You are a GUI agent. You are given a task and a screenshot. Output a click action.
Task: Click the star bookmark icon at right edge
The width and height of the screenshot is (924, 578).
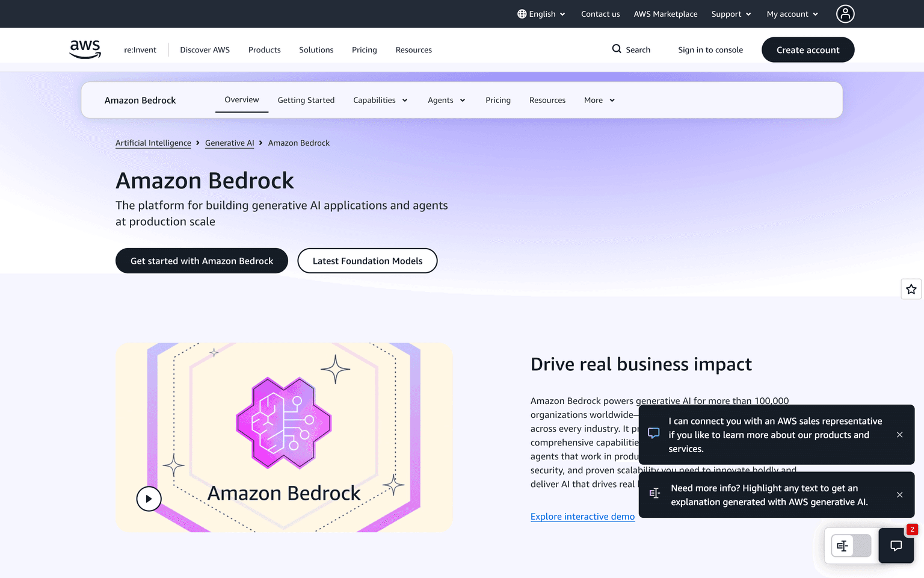(911, 289)
